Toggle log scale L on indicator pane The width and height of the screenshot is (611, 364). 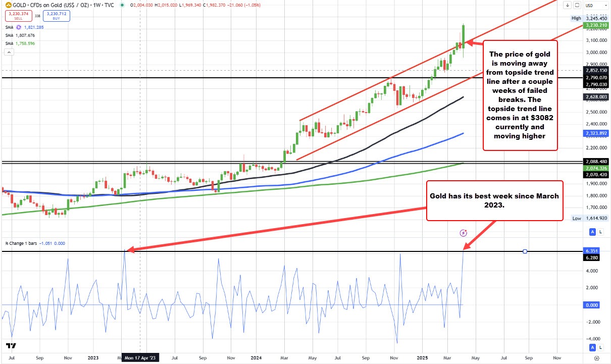[x=600, y=347]
